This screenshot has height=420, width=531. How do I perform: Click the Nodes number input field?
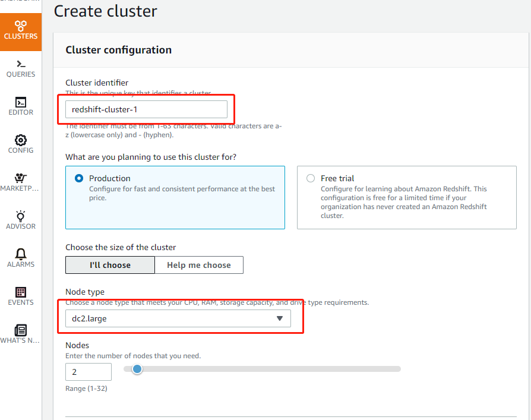click(x=88, y=372)
